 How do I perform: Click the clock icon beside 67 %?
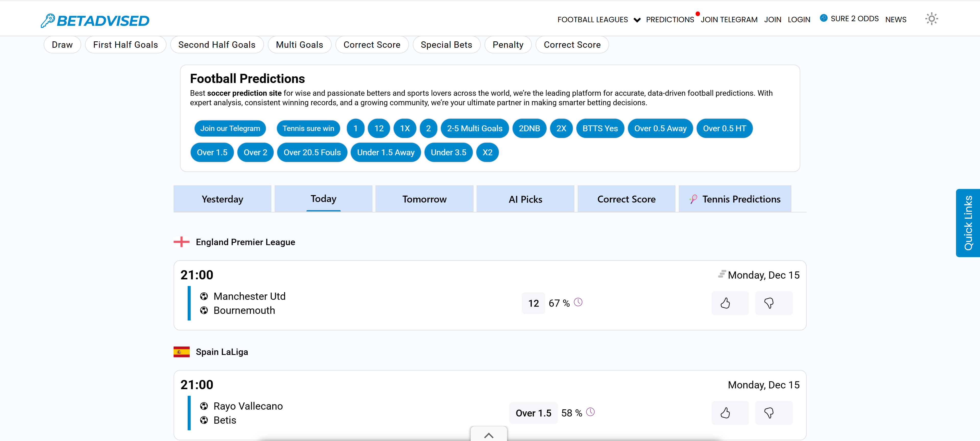[578, 302]
